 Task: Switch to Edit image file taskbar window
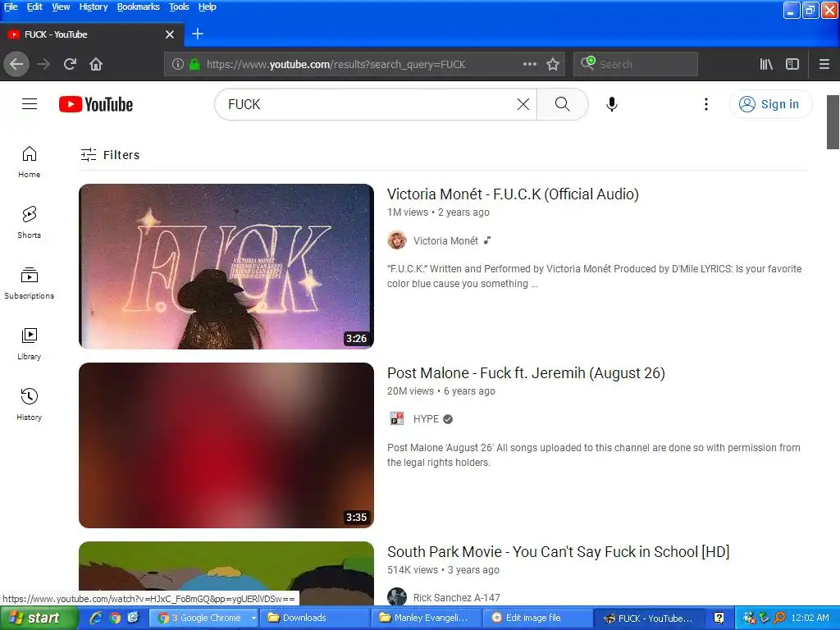pos(537,618)
